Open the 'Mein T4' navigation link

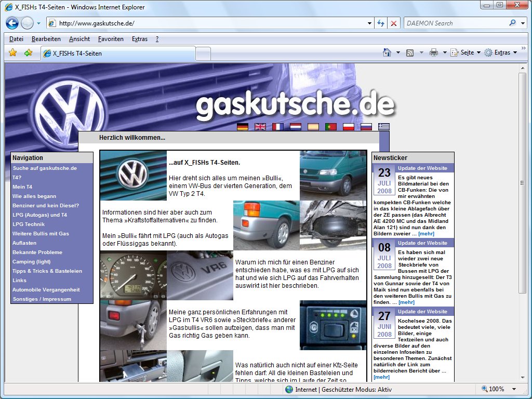coord(22,187)
